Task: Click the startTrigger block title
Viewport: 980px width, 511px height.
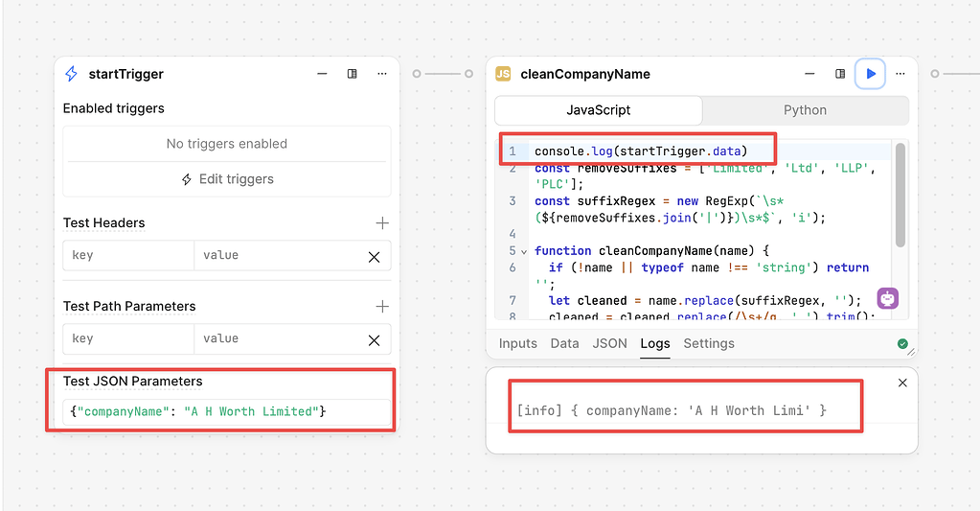Action: pos(125,74)
